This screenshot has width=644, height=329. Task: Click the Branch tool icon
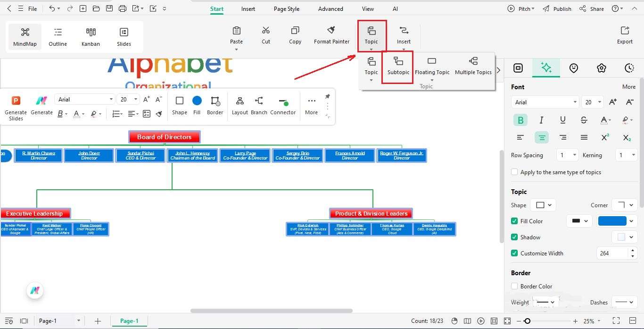(x=259, y=101)
